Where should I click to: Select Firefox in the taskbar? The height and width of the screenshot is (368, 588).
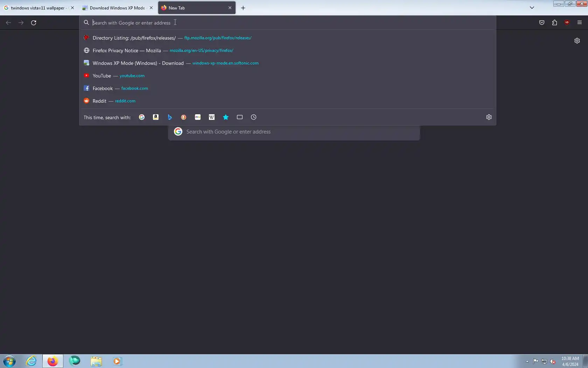coord(53,361)
